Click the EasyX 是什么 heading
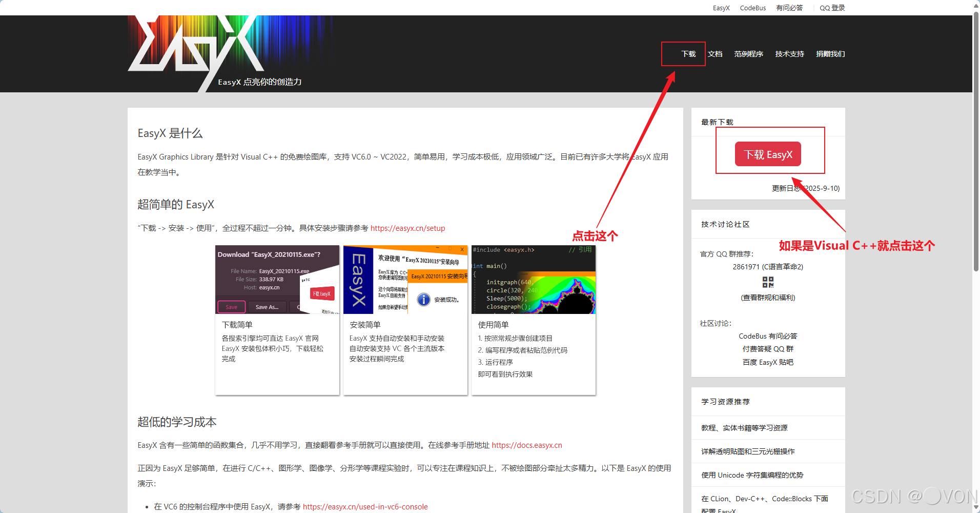 pyautogui.click(x=170, y=133)
